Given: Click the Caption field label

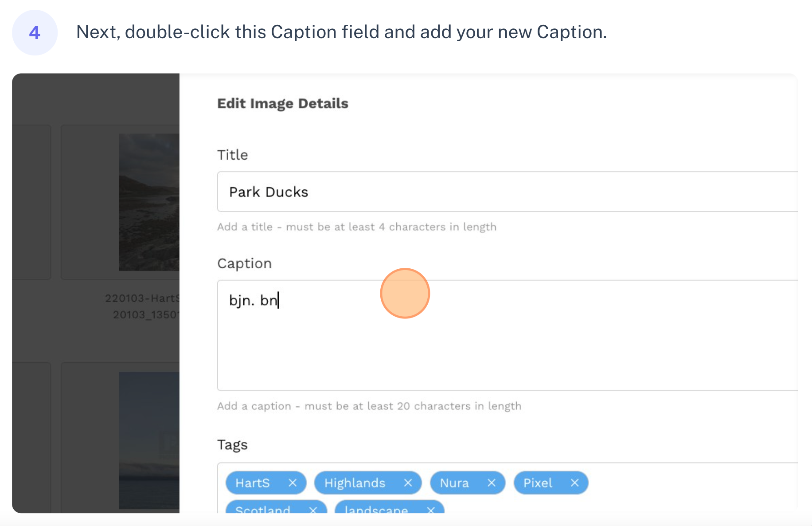Looking at the screenshot, I should (244, 263).
